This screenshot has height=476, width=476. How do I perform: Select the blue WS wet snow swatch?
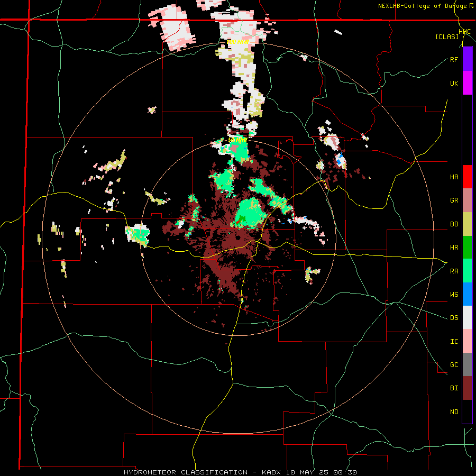467,294
